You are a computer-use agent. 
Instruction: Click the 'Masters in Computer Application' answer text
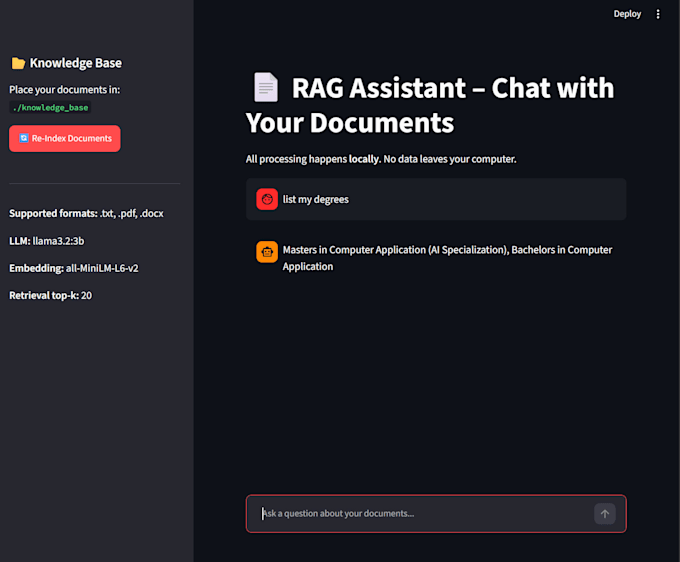[x=447, y=258]
